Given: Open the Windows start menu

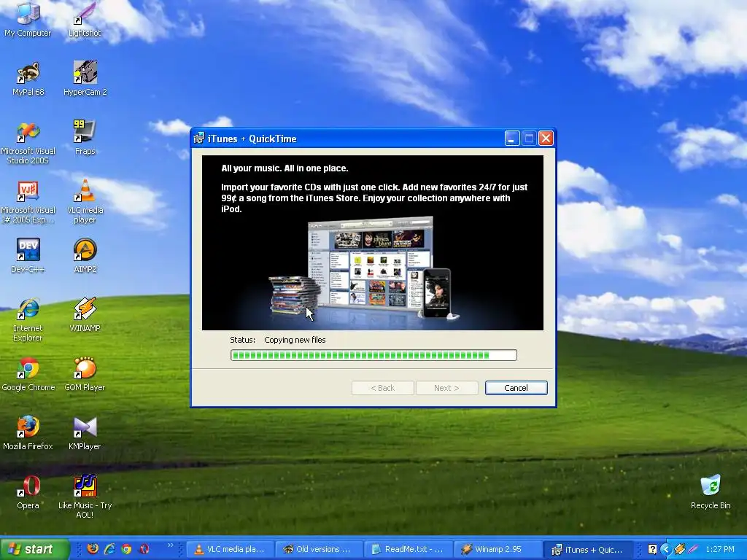Looking at the screenshot, I should tap(34, 549).
